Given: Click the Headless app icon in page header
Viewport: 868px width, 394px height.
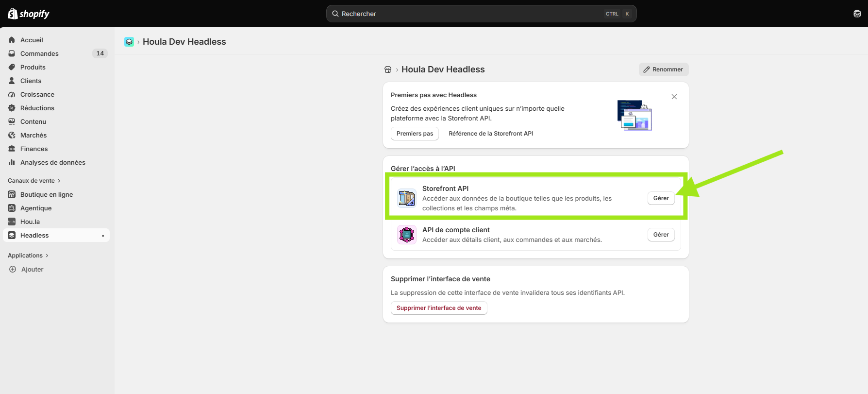Looking at the screenshot, I should click(x=129, y=42).
